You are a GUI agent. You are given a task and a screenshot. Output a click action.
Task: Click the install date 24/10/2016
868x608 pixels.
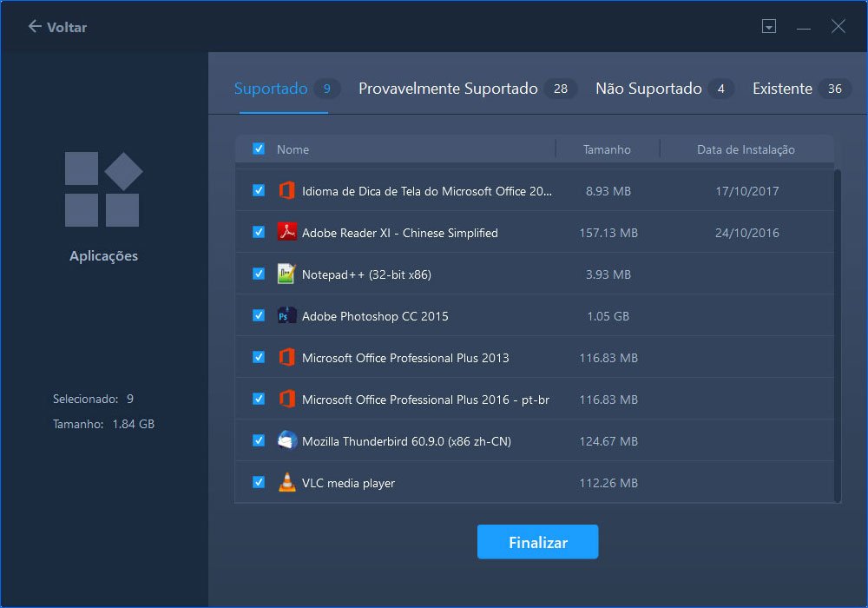click(x=746, y=233)
